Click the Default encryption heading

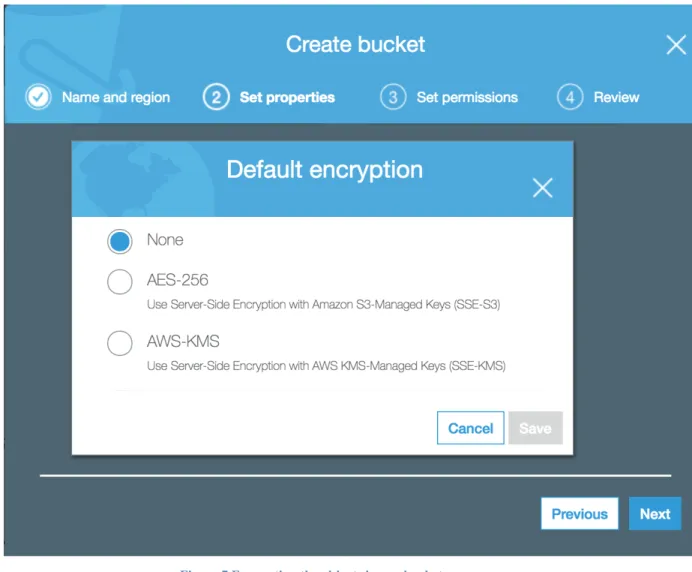pyautogui.click(x=325, y=170)
